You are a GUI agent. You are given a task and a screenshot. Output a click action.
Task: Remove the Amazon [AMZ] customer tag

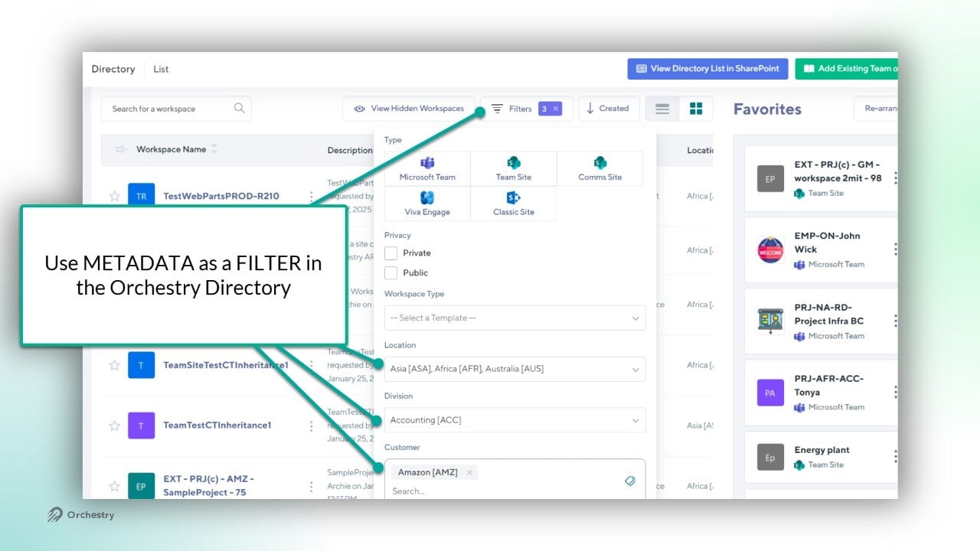pos(469,472)
